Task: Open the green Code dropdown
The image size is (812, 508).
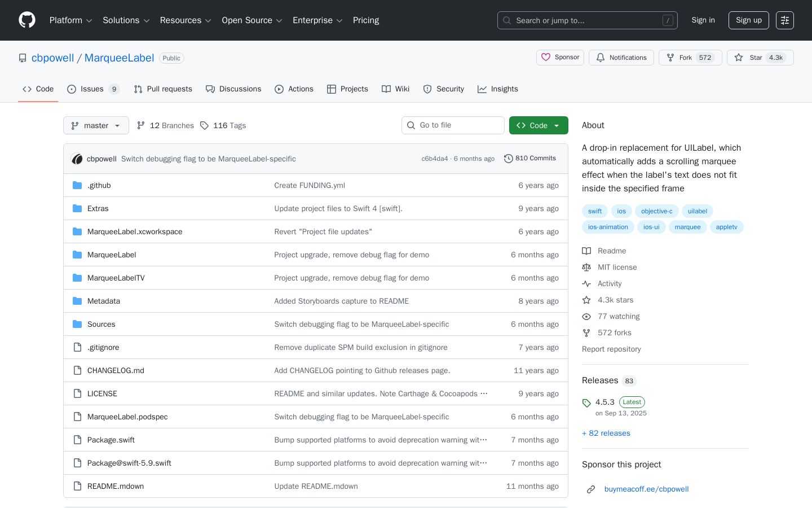Action: click(x=539, y=125)
